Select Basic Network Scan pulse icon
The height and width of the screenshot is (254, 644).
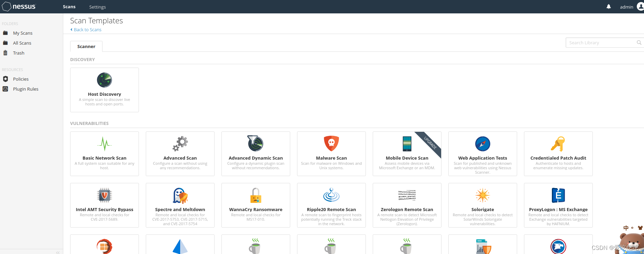pos(105,144)
